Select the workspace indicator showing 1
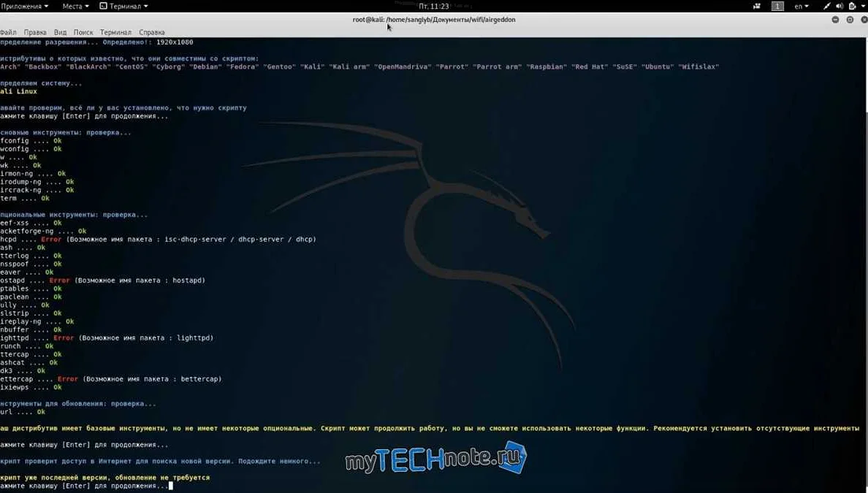The width and height of the screenshot is (868, 493). (777, 5)
